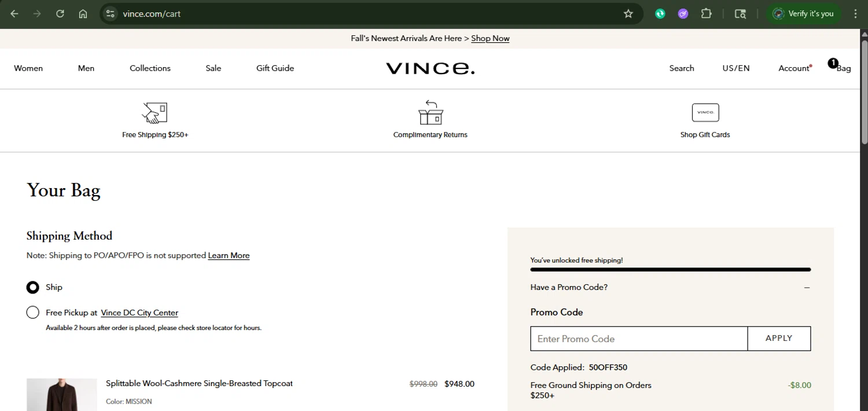This screenshot has height=411, width=868.
Task: Click the Color: MISSION label
Action: [129, 401]
